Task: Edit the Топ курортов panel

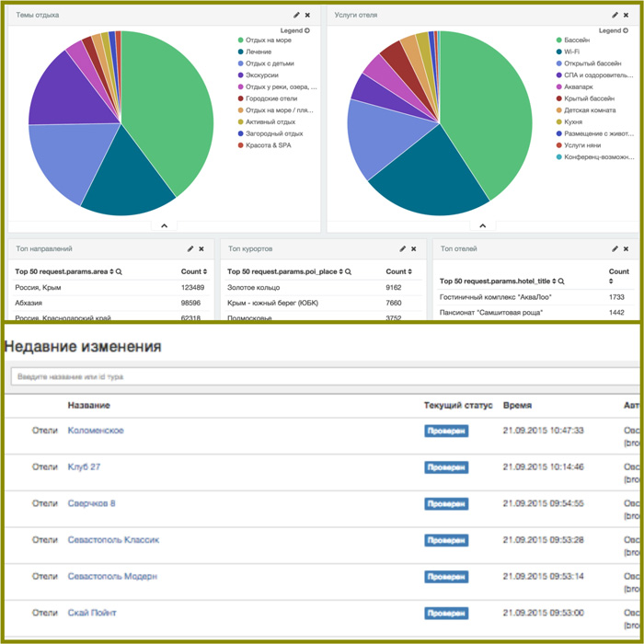Action: (403, 249)
